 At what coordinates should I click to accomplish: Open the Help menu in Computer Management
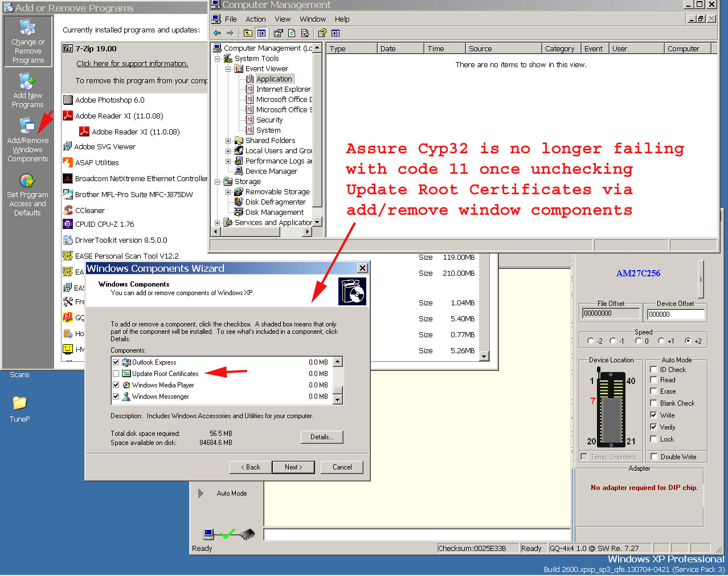342,19
